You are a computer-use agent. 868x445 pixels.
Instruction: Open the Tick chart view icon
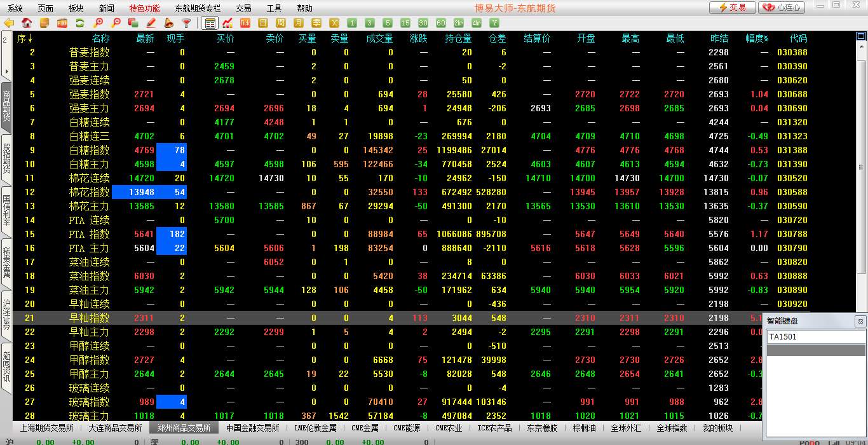(245, 23)
